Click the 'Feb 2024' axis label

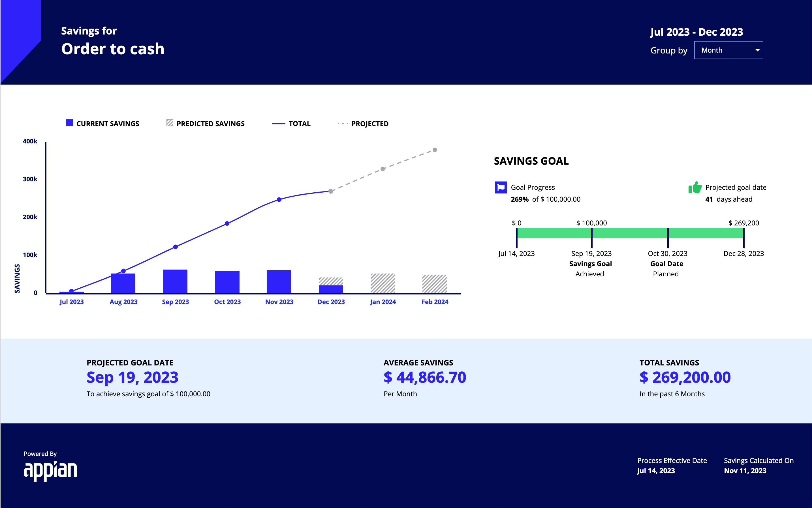pyautogui.click(x=435, y=302)
